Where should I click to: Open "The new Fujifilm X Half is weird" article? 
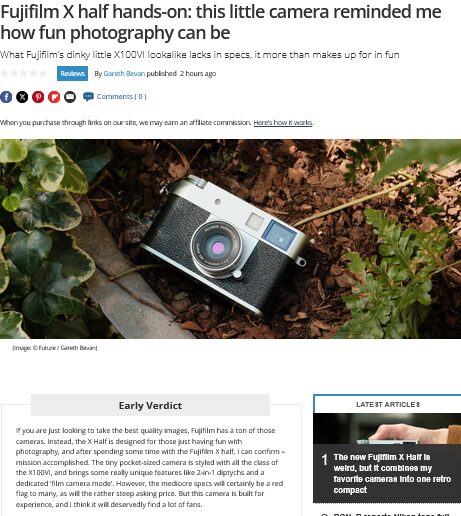click(x=392, y=473)
